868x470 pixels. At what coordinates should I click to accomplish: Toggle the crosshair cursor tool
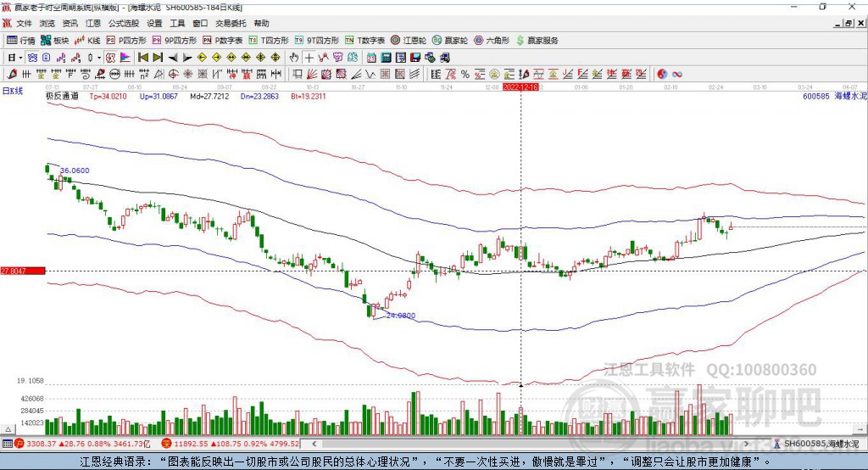point(309,58)
